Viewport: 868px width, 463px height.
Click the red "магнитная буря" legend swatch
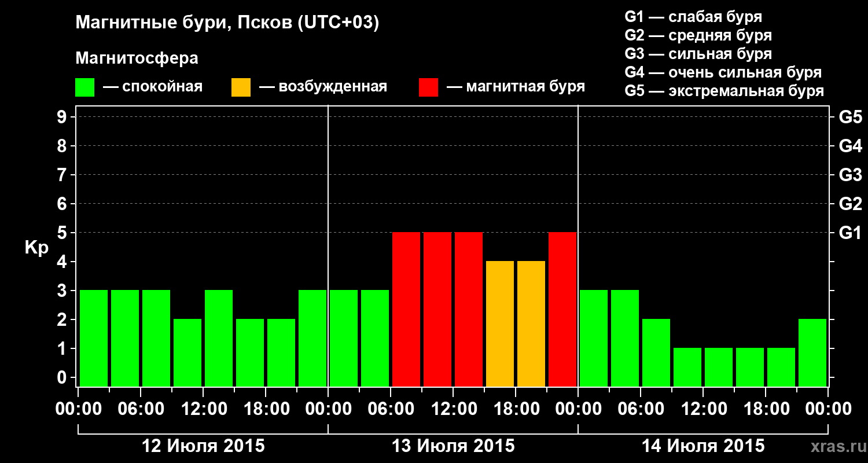pyautogui.click(x=428, y=87)
